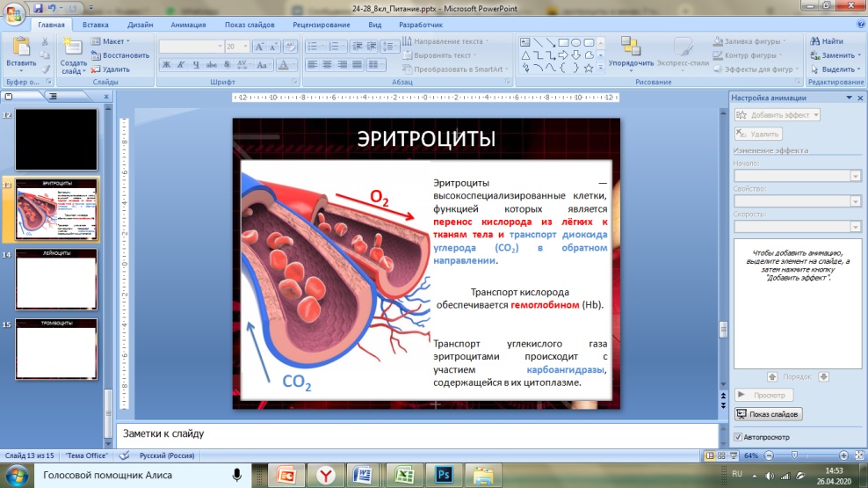Click the zoom slider in the status bar
The height and width of the screenshot is (488, 868).
(794, 455)
